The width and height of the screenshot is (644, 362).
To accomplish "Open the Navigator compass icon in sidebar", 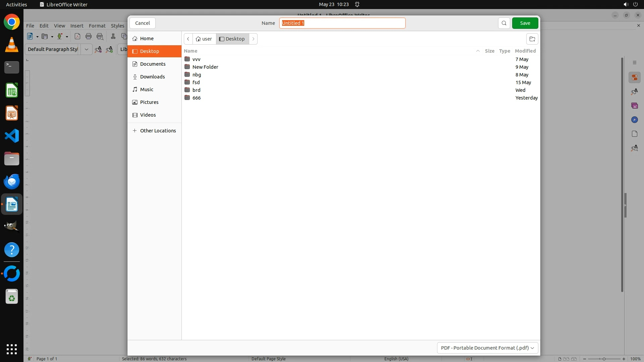I will (x=634, y=120).
